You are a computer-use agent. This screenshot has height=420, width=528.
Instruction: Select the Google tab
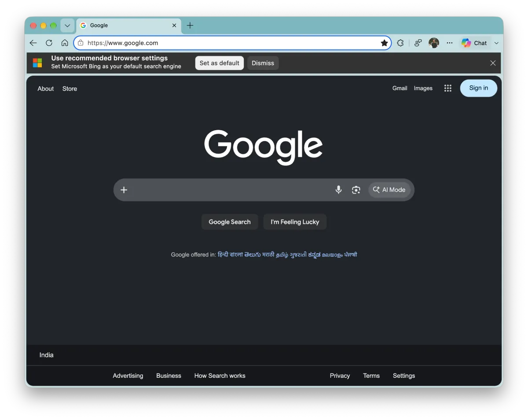[x=128, y=26]
